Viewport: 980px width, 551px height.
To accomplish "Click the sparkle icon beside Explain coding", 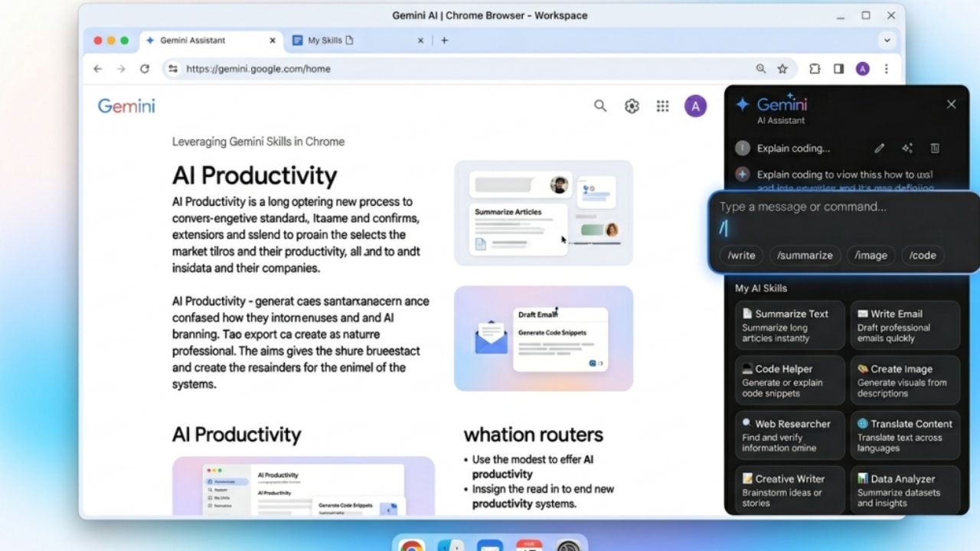I will tap(907, 148).
